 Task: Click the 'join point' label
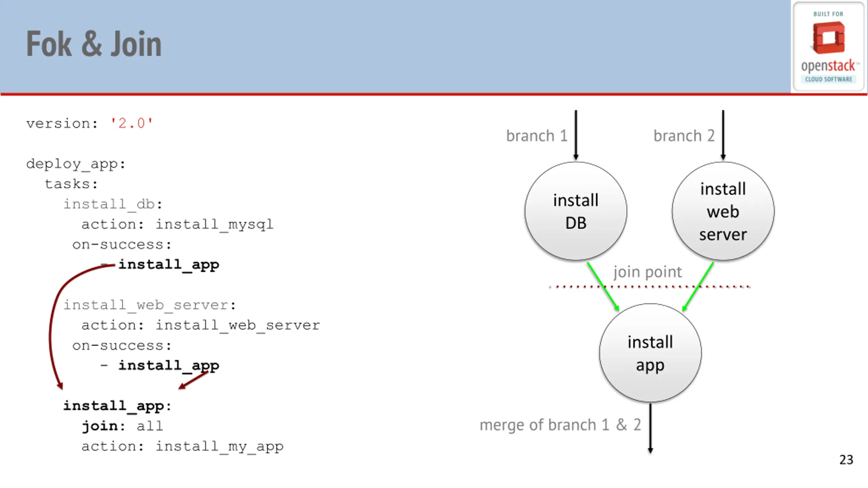tap(647, 272)
